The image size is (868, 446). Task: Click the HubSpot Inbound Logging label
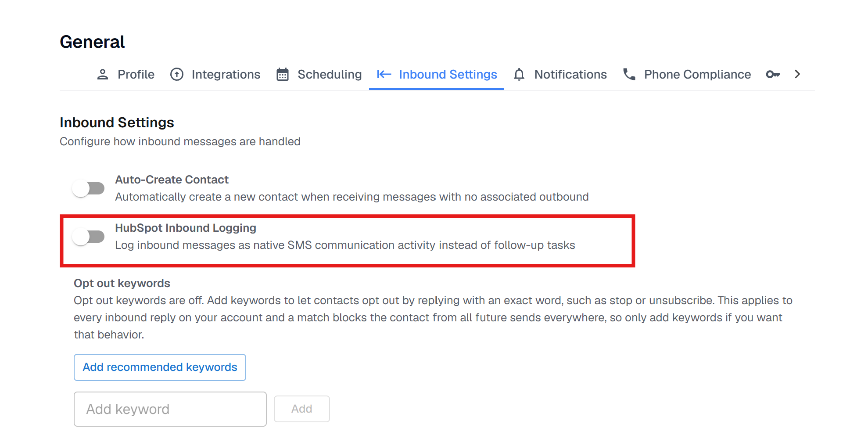pos(186,228)
